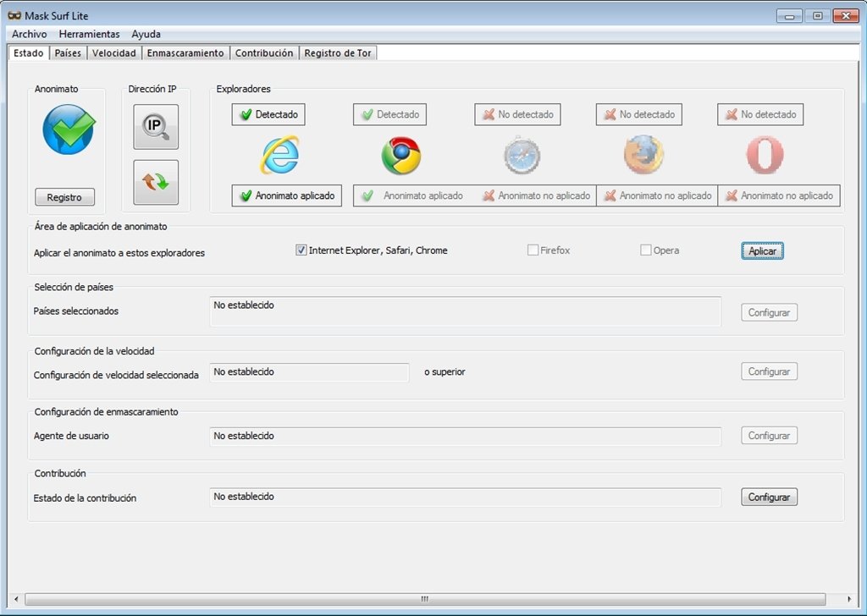Click Firefox's No detectado status
This screenshot has height=616, width=867.
click(x=638, y=114)
